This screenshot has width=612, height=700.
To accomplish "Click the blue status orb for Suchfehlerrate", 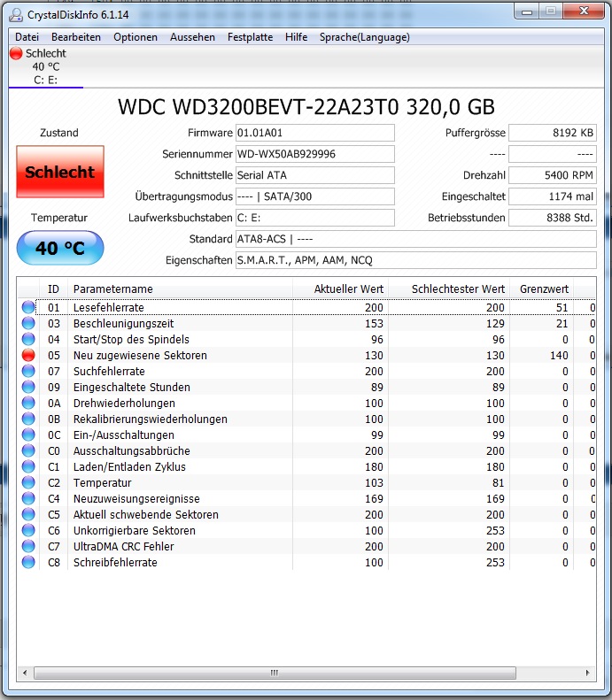I will (x=28, y=371).
